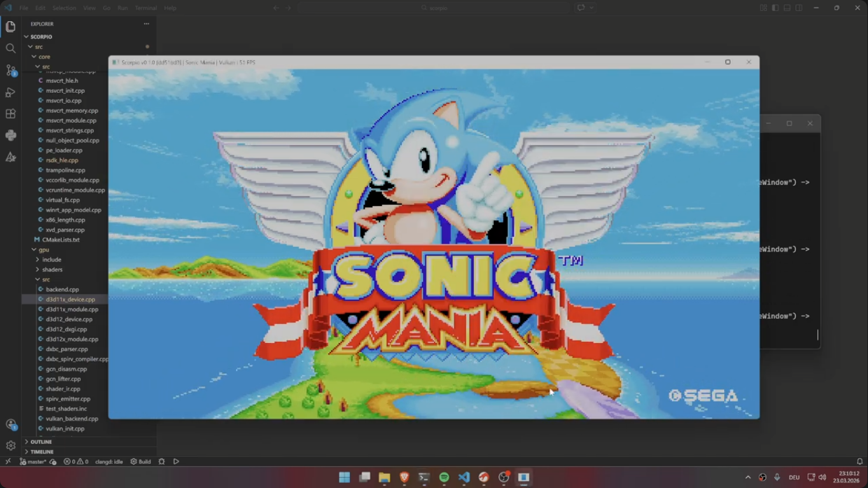Open Explorer's more actions ellipsis menu
This screenshot has width=868, height=488.
coord(146,24)
